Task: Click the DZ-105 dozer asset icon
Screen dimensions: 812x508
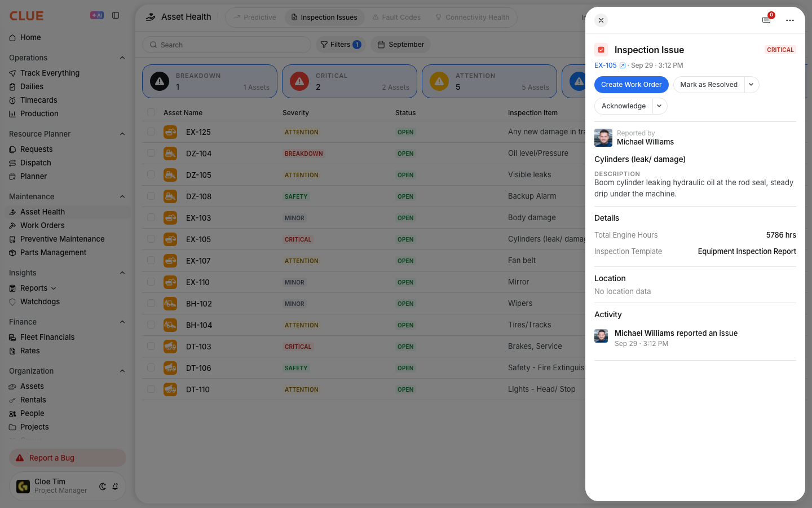Action: (170, 175)
